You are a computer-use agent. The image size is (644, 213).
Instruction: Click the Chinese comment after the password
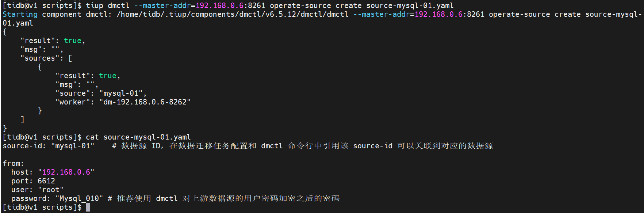pyautogui.click(x=228, y=198)
